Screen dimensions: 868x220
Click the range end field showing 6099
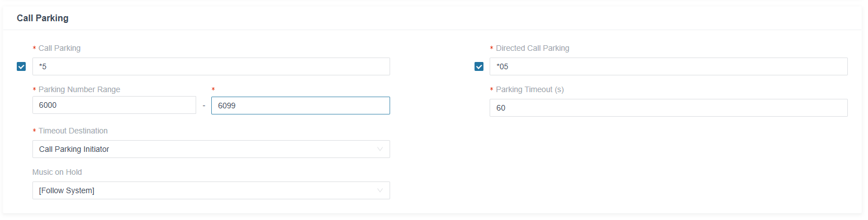click(x=301, y=106)
